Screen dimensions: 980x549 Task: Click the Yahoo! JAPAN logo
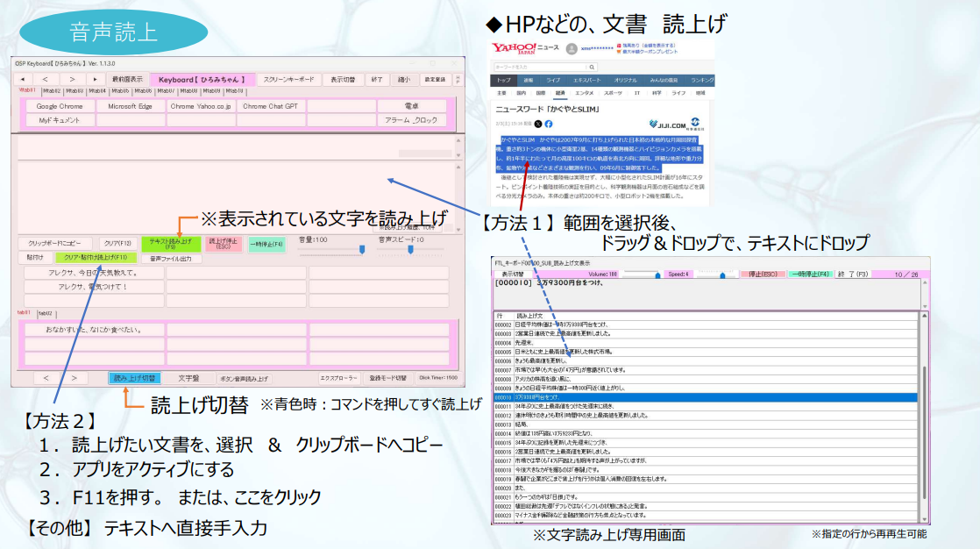click(x=514, y=48)
